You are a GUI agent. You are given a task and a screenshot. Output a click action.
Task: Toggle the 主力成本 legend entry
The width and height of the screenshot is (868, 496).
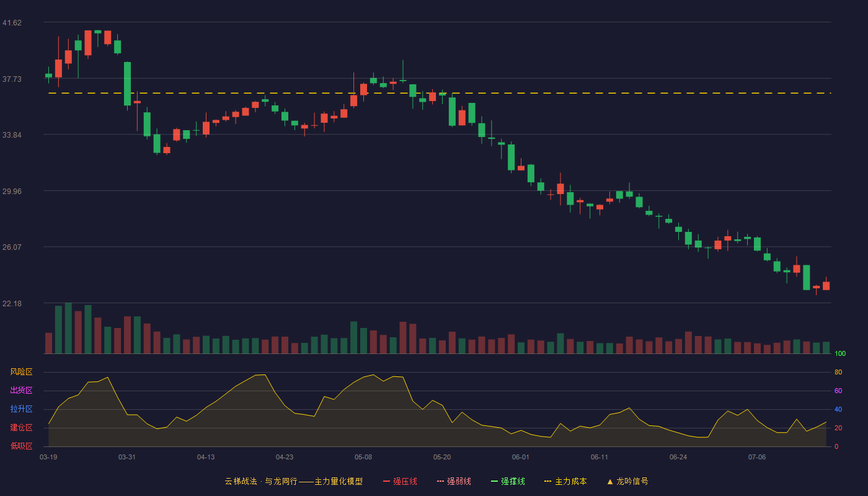tap(565, 481)
